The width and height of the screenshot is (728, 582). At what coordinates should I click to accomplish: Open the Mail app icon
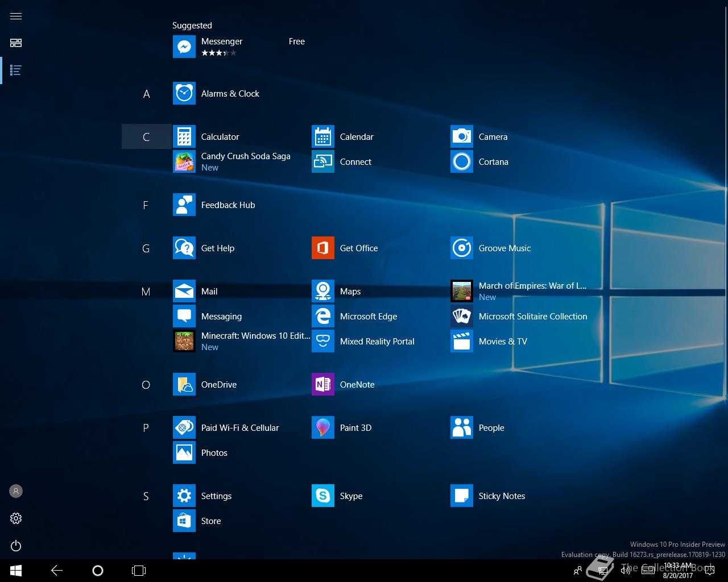pos(184,291)
